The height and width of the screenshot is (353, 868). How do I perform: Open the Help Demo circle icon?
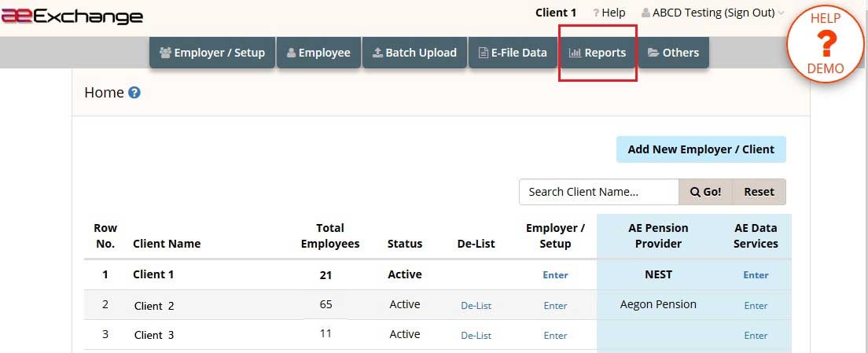pyautogui.click(x=826, y=44)
